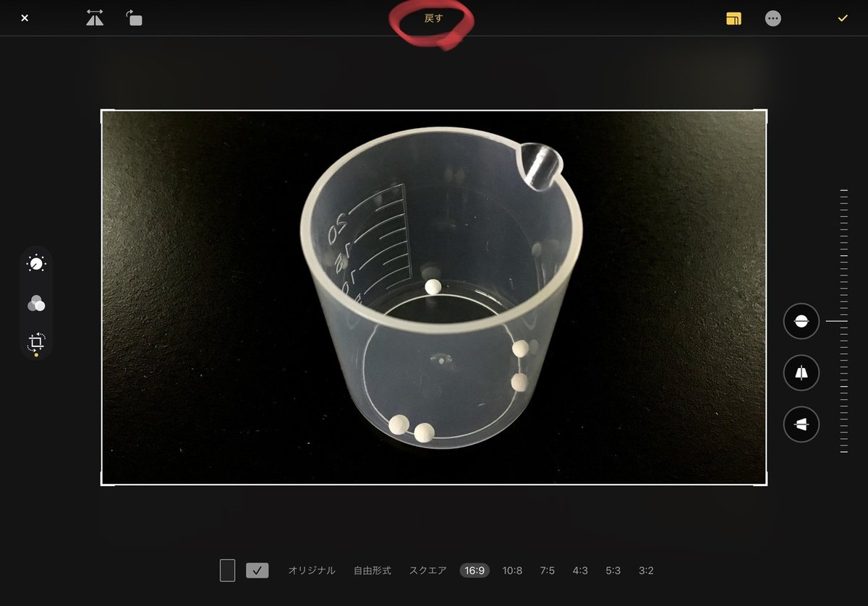Choose the straighten adjustment button

pyautogui.click(x=801, y=321)
